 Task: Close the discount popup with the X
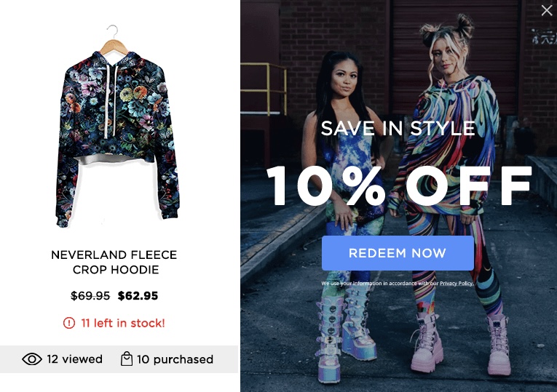(547, 10)
